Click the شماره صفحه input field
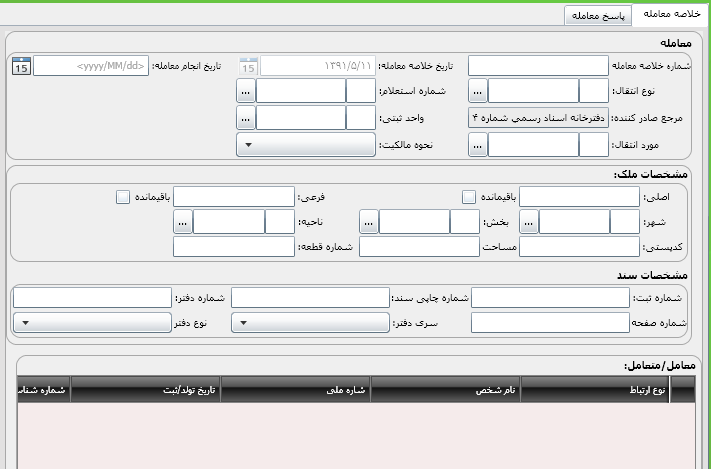Viewport: 711px width, 469px height. tap(550, 323)
